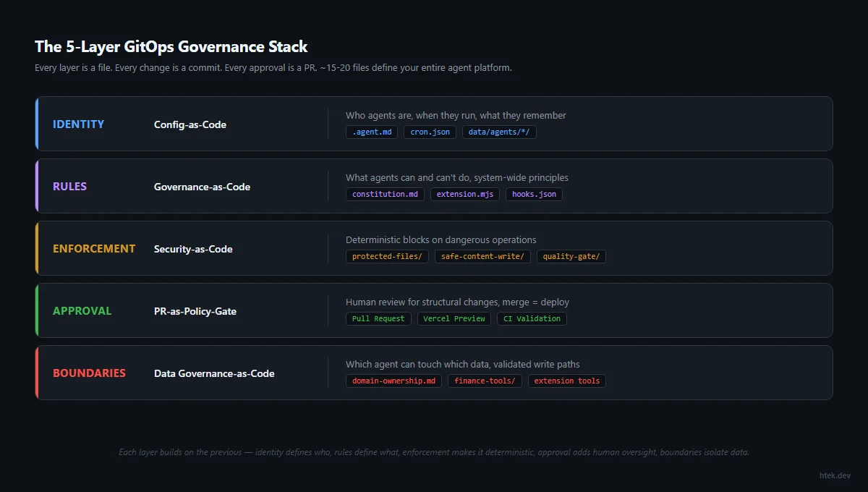Click the APPROVAL layer label

tap(82, 311)
